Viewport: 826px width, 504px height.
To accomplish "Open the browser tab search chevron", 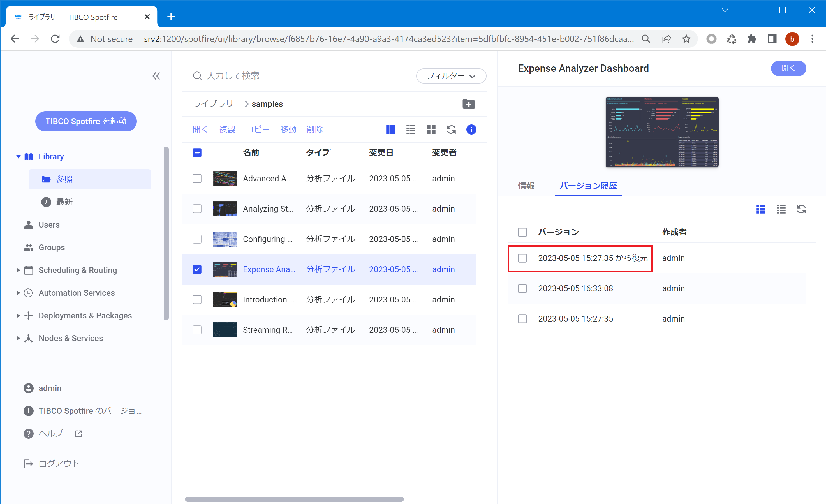I will [x=725, y=10].
